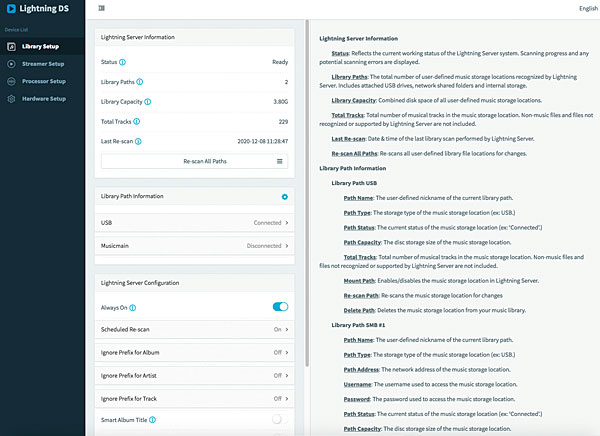Enable the Smart Album Title switch
Image resolution: width=600 pixels, height=436 pixels.
[280, 419]
